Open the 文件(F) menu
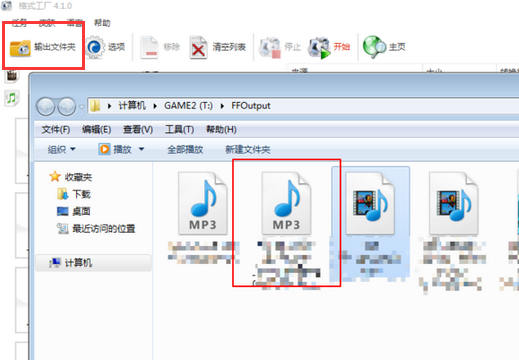Image resolution: width=519 pixels, height=360 pixels. click(x=56, y=129)
